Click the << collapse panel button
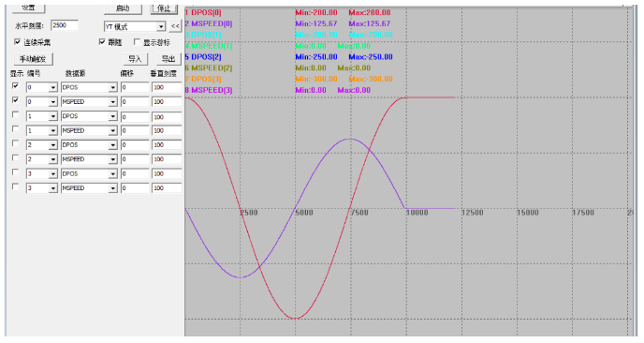Screen dimensions: 644x343 pos(175,26)
